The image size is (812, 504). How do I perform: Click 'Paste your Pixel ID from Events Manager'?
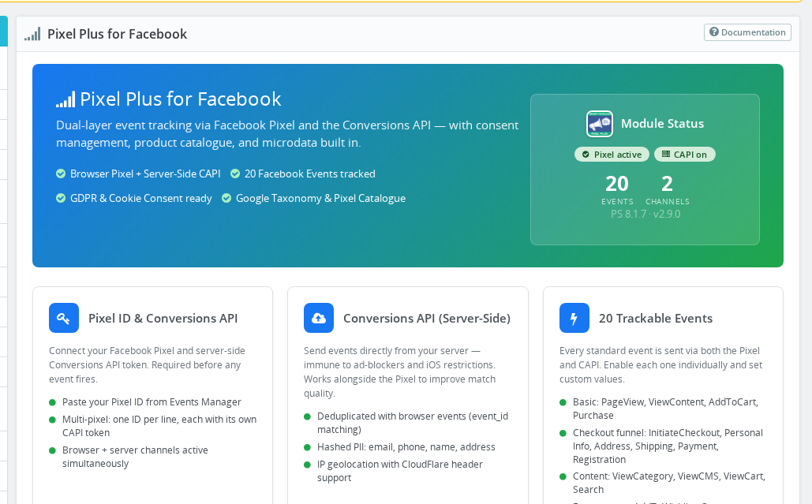click(152, 402)
